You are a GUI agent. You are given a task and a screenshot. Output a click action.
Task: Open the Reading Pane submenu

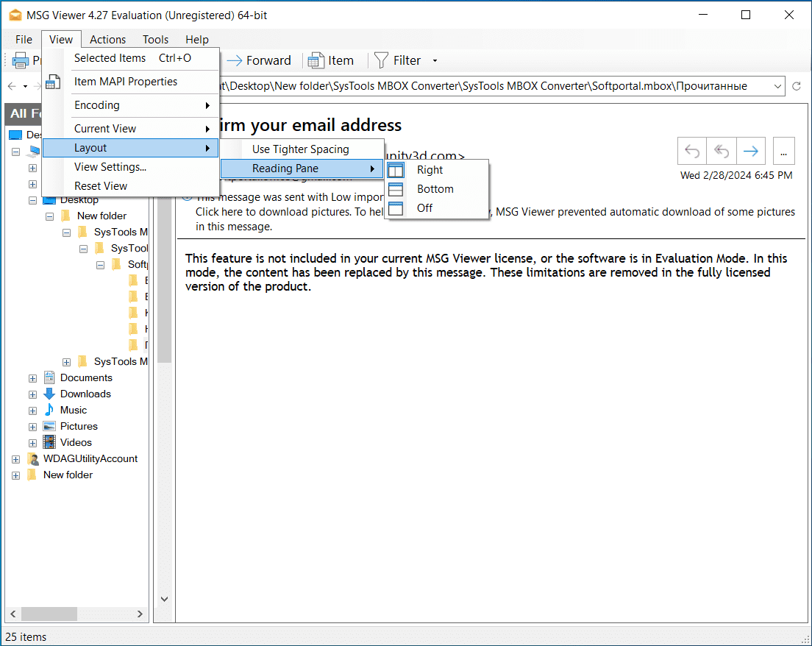coord(302,168)
